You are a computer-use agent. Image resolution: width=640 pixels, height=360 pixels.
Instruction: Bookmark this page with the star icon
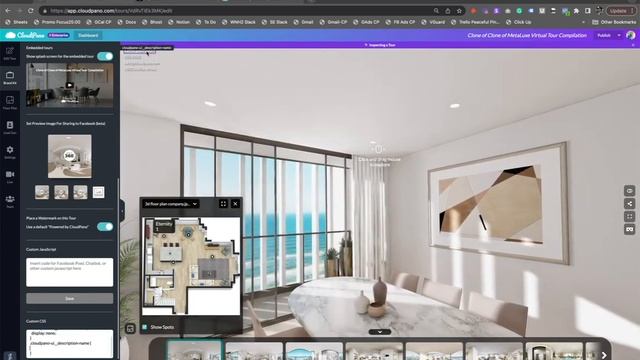click(459, 11)
